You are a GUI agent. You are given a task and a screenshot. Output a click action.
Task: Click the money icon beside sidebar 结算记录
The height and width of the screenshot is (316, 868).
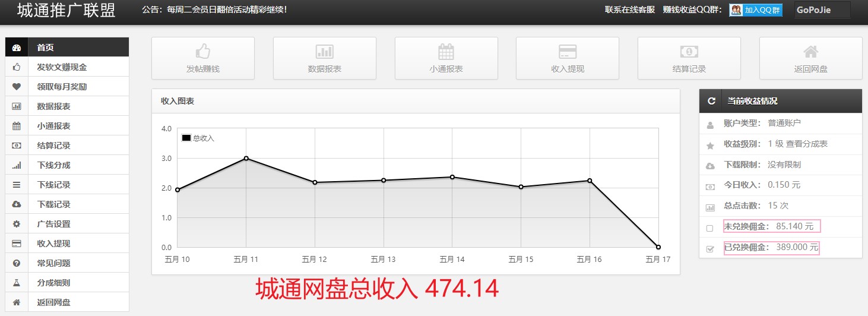point(17,146)
